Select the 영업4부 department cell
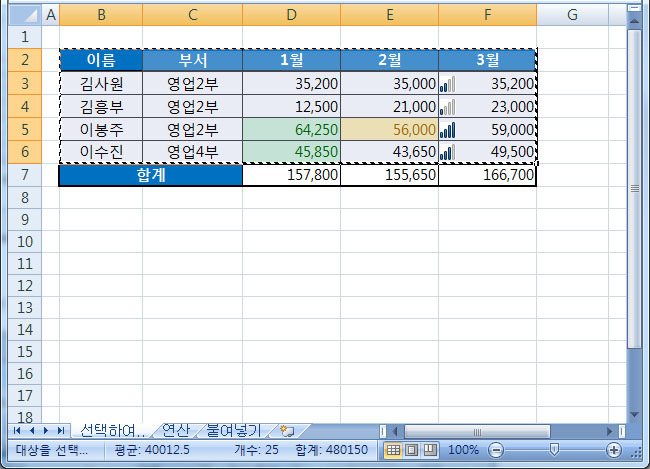Viewport: 650px width, 469px height. click(193, 152)
